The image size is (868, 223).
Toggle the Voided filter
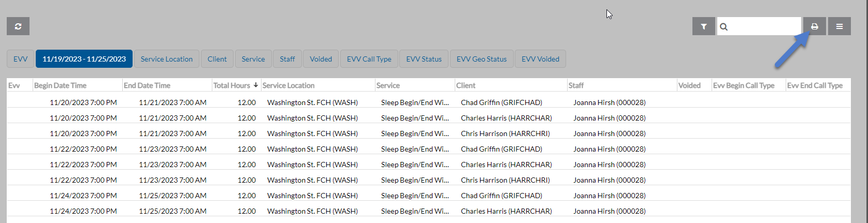pos(321,59)
